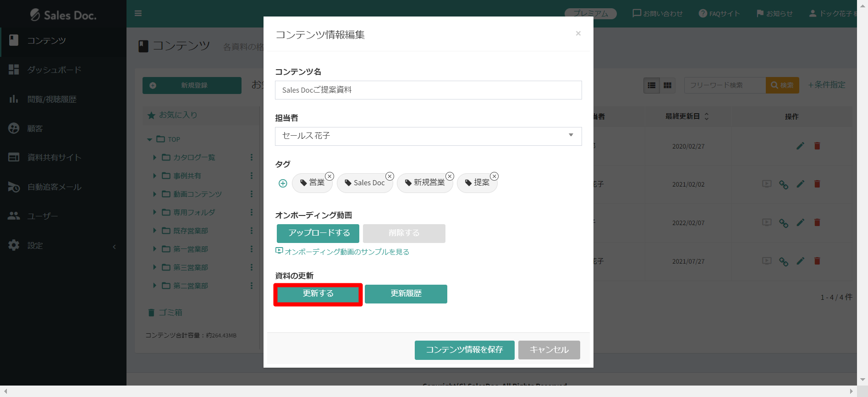868x397 pixels.
Task: Click the フリーワード検索 search field
Action: click(x=725, y=85)
